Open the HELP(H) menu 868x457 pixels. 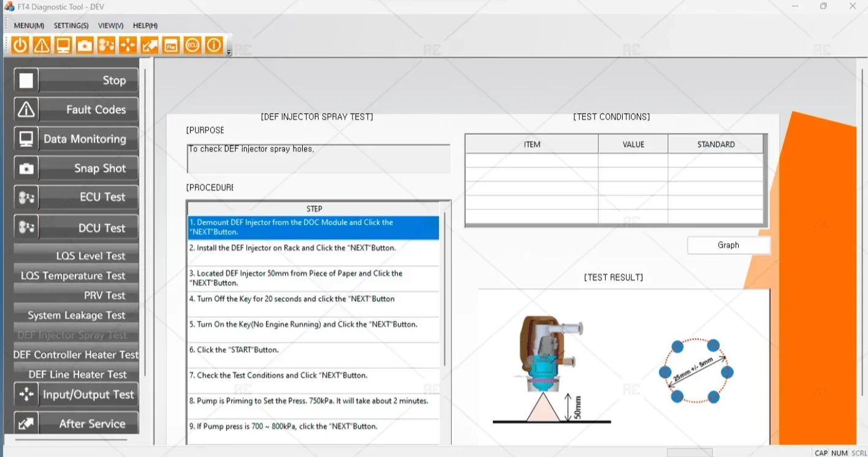145,26
